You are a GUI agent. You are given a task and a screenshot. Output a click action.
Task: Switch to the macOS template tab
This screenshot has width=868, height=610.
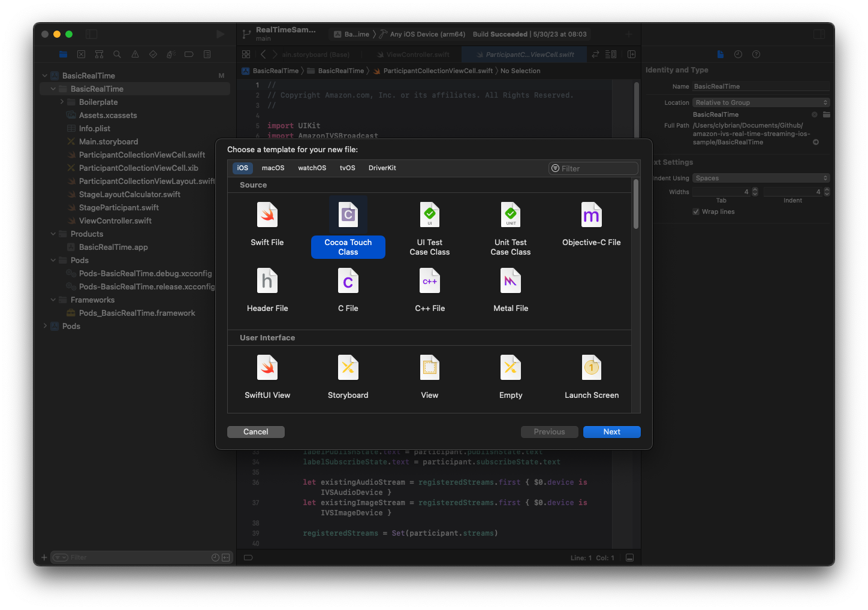tap(273, 168)
